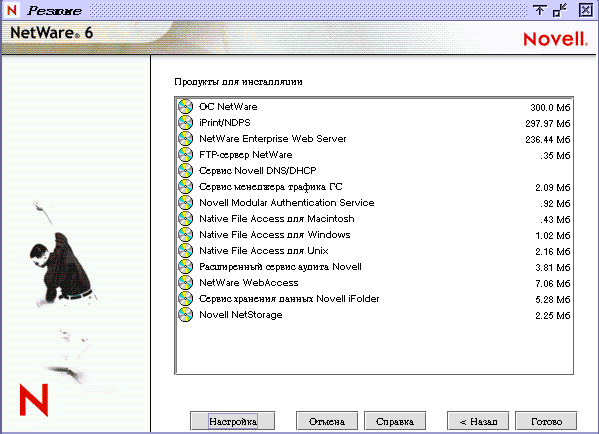Open Справка help
Viewport: 599px width, 434px height.
[395, 421]
